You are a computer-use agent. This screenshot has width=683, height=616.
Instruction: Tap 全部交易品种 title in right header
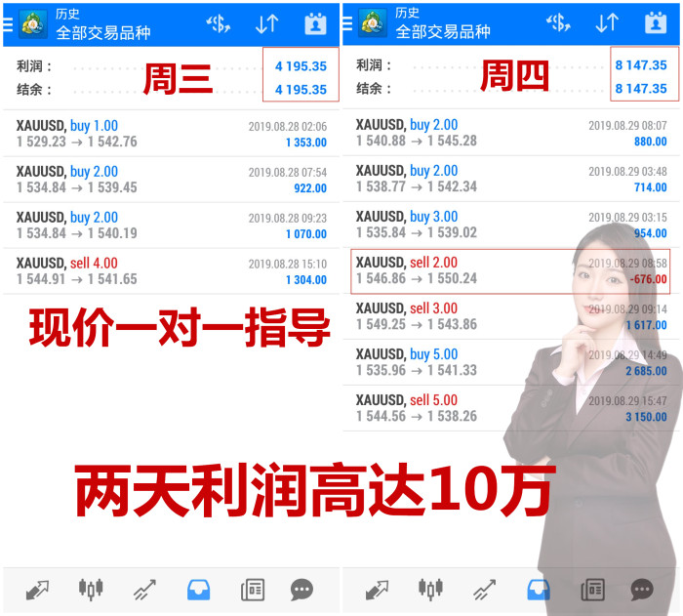point(443,31)
